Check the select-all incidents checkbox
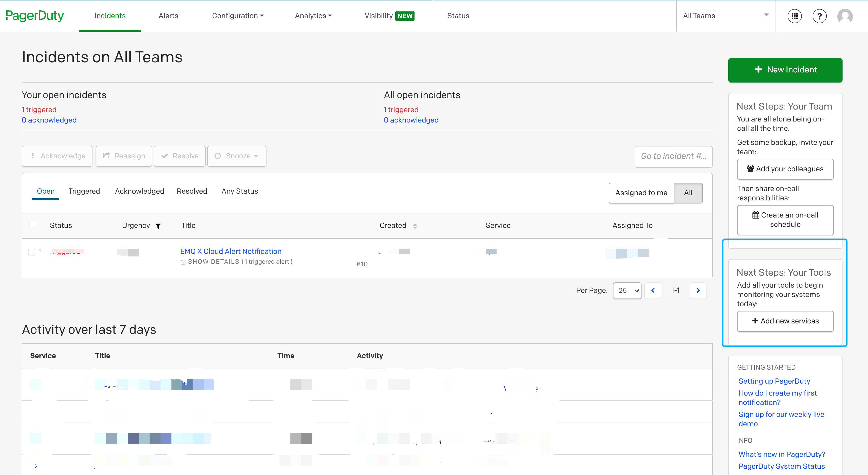 click(x=33, y=223)
